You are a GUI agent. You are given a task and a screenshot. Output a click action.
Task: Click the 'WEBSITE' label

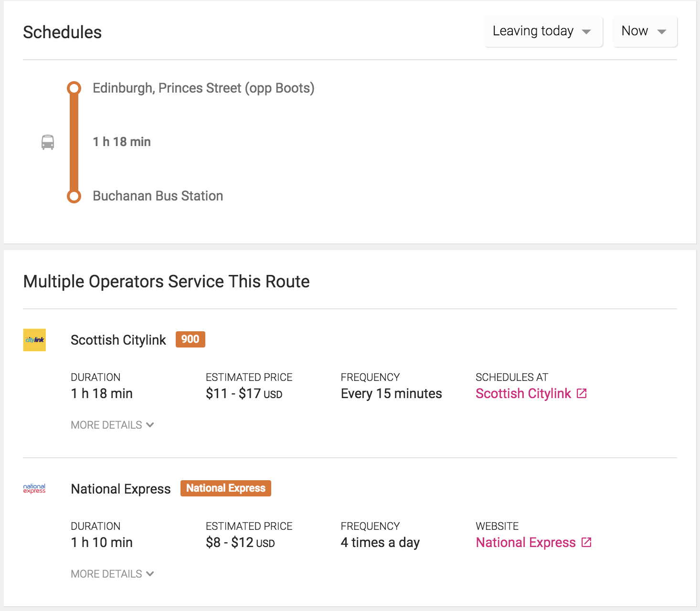point(497,526)
